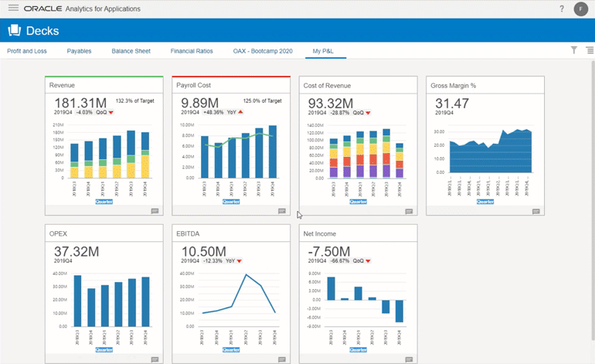Open the EBITDA card title

click(x=188, y=234)
